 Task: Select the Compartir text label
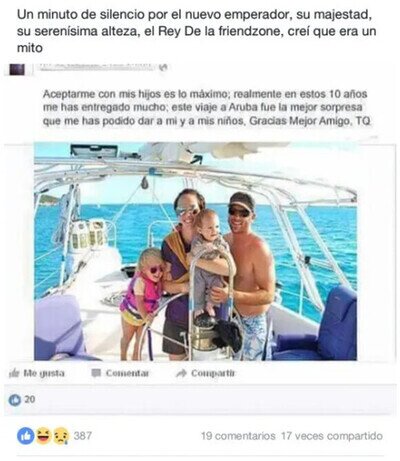pyautogui.click(x=213, y=373)
